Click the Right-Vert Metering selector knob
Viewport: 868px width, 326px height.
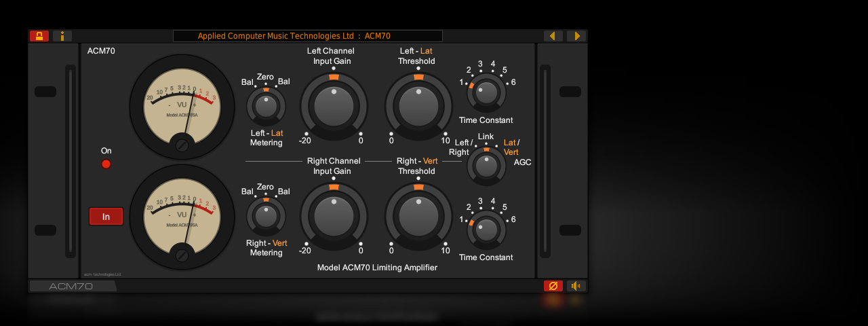click(266, 216)
